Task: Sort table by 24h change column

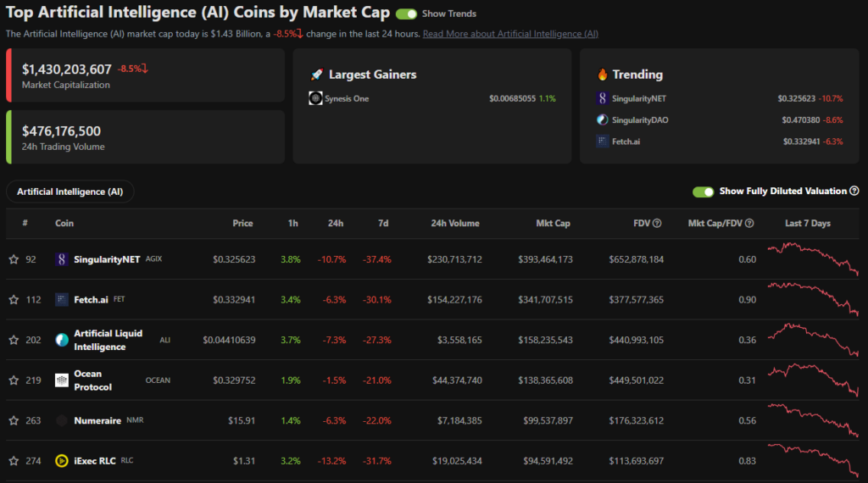Action: tap(336, 223)
